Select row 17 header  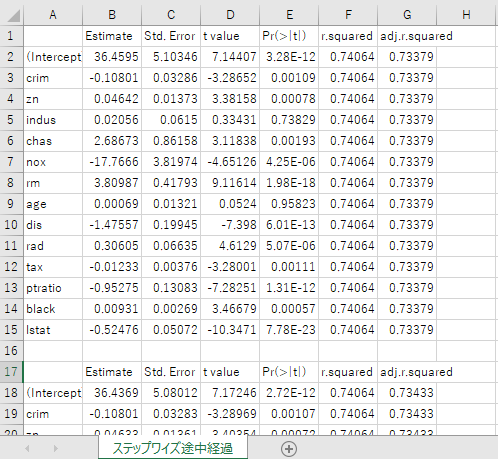[11, 372]
